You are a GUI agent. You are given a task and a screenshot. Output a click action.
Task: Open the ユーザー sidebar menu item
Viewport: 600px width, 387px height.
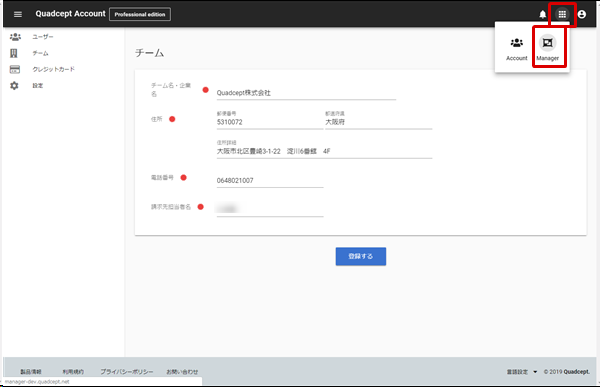point(43,37)
